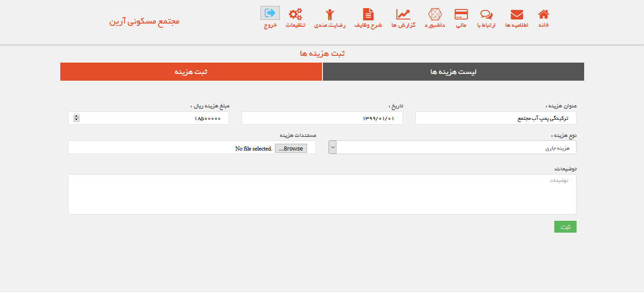Click the green ثبت submit button

pos(565,227)
